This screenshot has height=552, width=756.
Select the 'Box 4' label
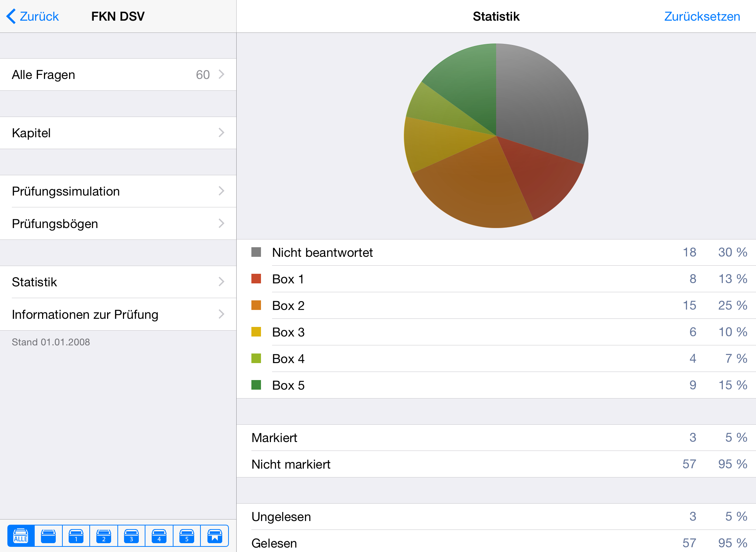click(x=288, y=359)
